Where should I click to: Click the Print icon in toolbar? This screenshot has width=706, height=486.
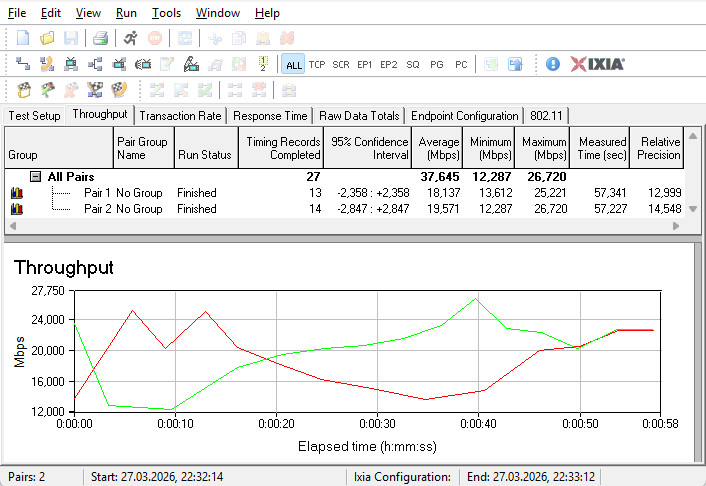click(100, 38)
